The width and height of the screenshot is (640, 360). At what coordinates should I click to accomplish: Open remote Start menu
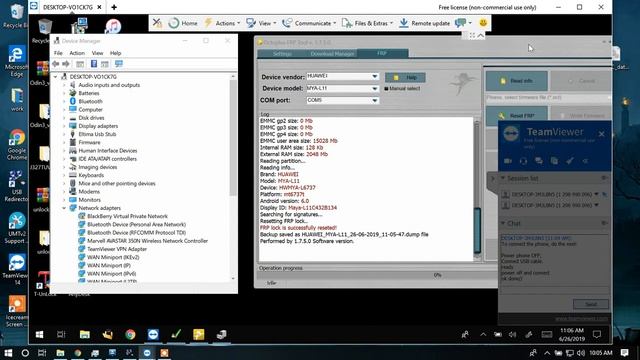coord(40,335)
